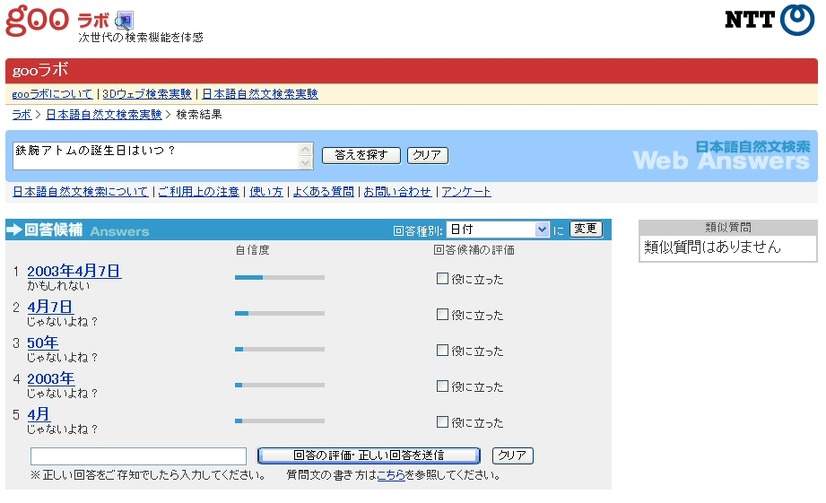Click 回答の評価・正しい回答を送信 button
Screen dimensions: 826x503
pos(369,455)
